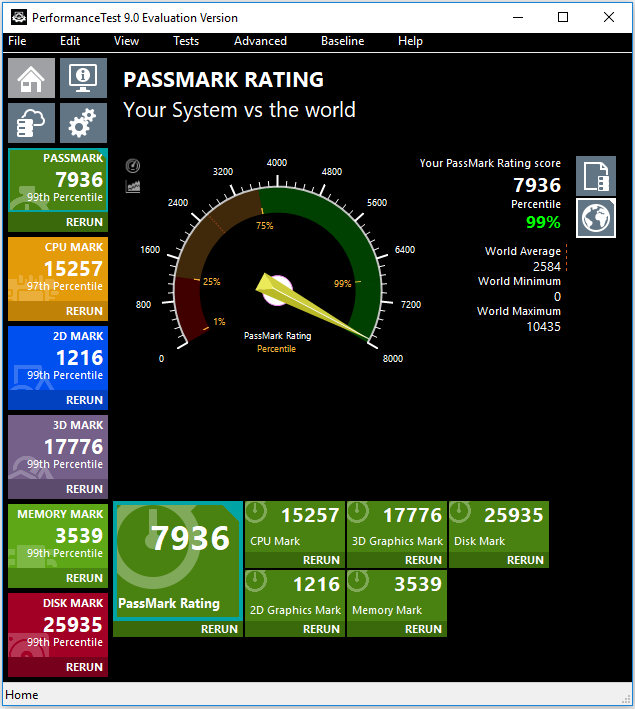Click the World Average 2584 value
Screen dimensions: 635x709
pos(547,266)
